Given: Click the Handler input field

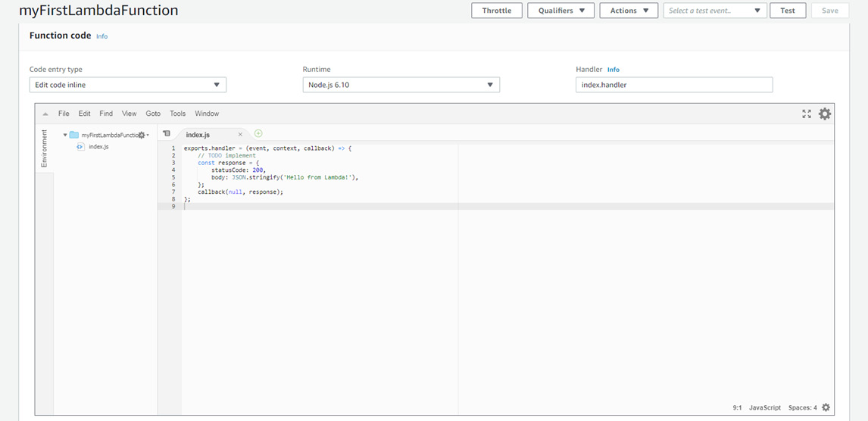Looking at the screenshot, I should pos(674,85).
